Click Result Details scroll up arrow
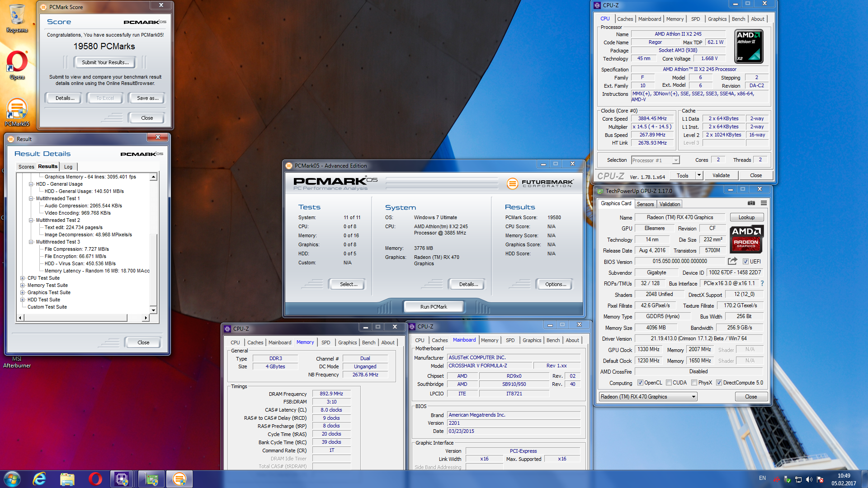This screenshot has height=488, width=868. click(x=153, y=177)
